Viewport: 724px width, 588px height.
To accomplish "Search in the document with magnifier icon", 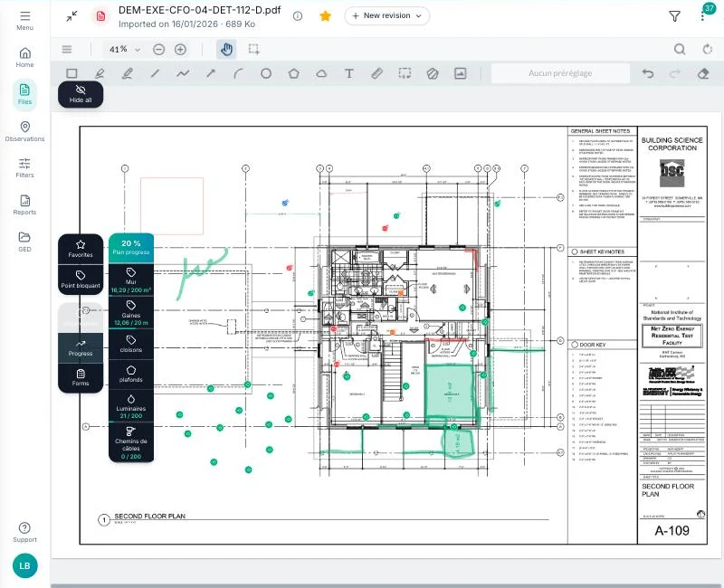I will pos(680,49).
